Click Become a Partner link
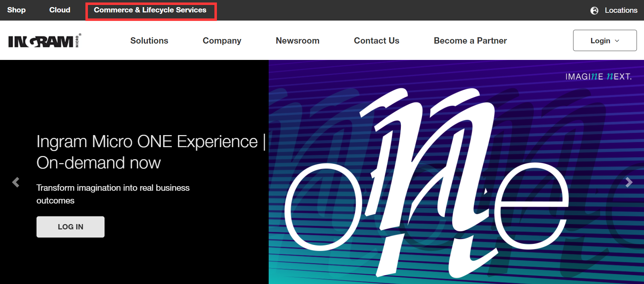Screen dimensions: 644x284 click(x=470, y=41)
